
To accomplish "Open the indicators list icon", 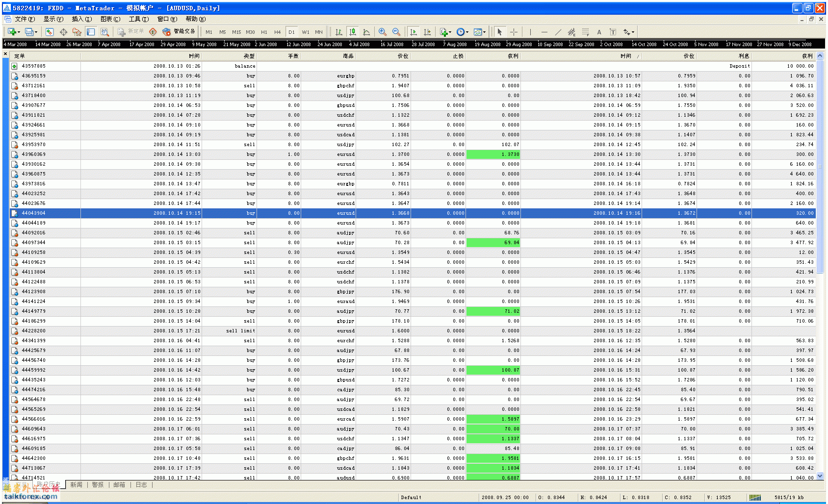I will coord(443,32).
